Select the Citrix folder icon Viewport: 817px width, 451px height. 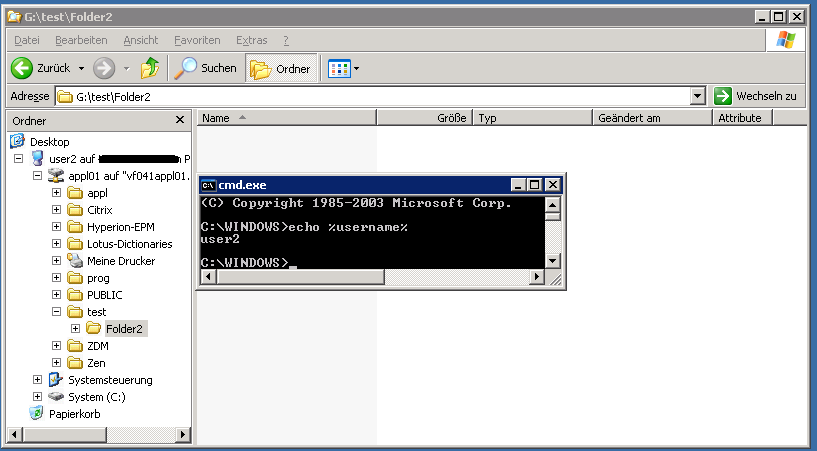pos(75,210)
